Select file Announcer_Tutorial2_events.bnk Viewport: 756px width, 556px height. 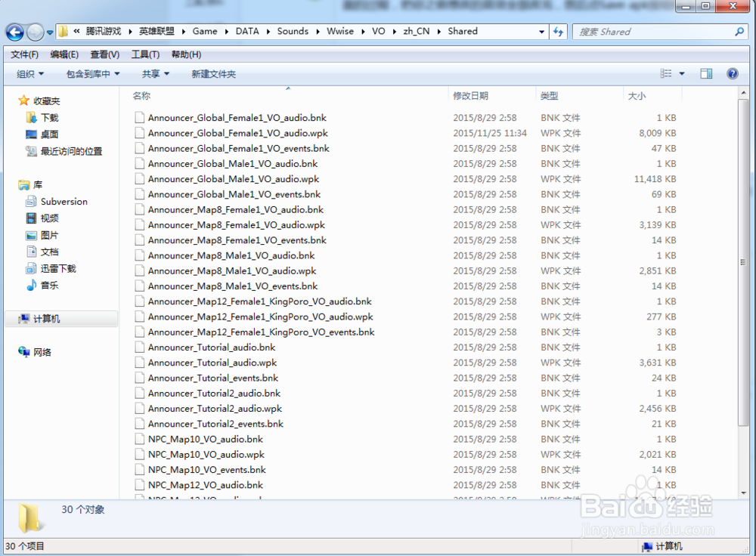click(215, 424)
